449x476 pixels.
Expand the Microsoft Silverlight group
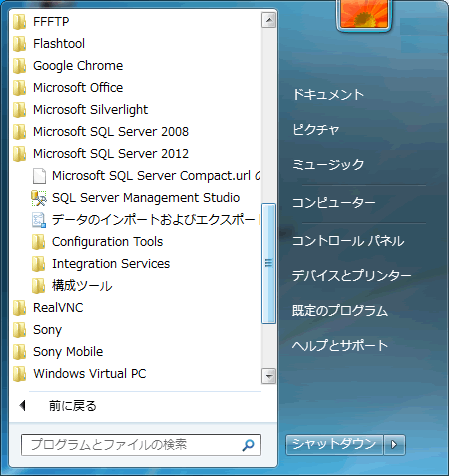click(90, 110)
